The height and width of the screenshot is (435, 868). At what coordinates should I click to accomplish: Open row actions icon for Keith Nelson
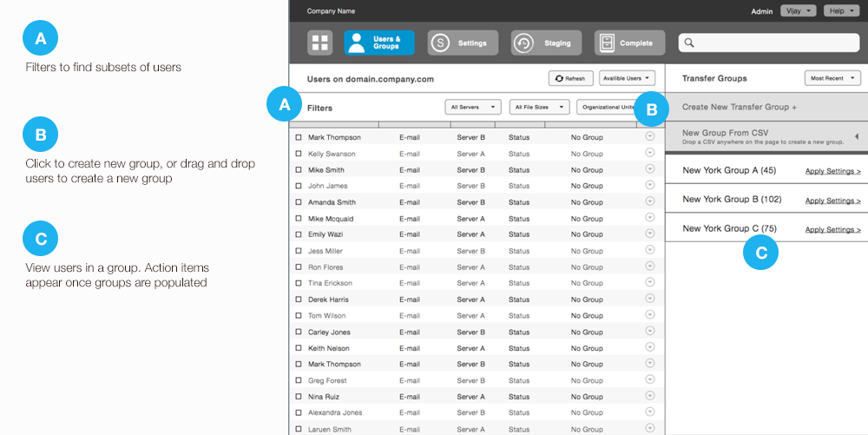650,347
